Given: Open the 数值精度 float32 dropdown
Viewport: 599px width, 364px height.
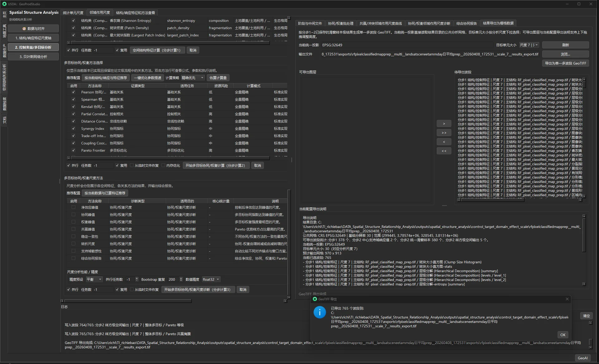Looking at the screenshot, I should pos(211,280).
